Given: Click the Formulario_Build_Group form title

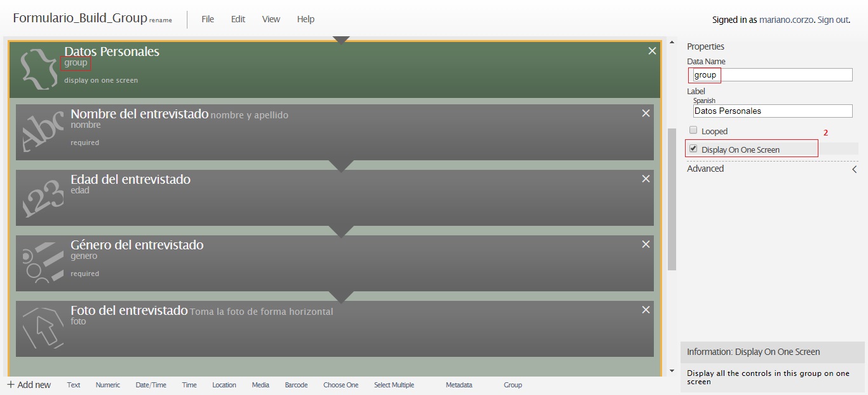Looking at the screenshot, I should pos(80,18).
